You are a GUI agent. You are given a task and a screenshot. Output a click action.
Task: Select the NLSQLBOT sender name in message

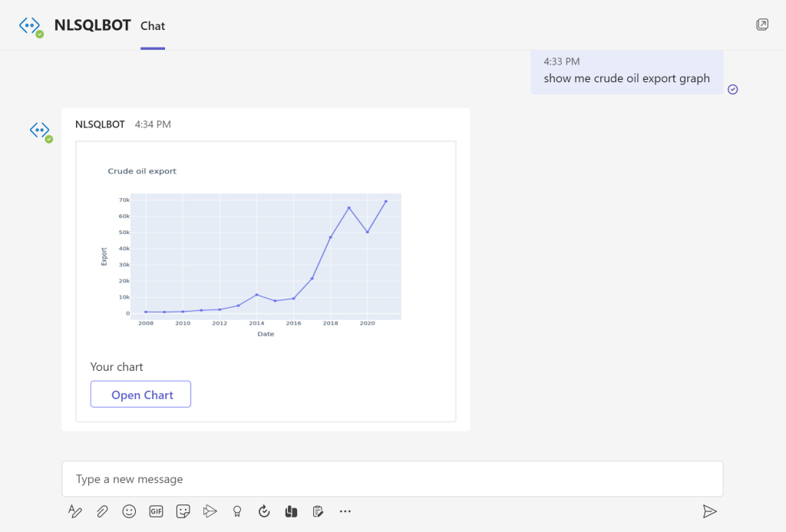101,124
